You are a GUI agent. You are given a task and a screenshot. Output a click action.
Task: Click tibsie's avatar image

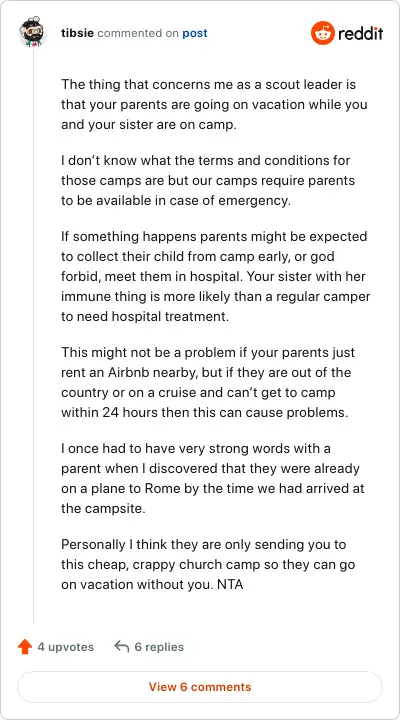33,32
